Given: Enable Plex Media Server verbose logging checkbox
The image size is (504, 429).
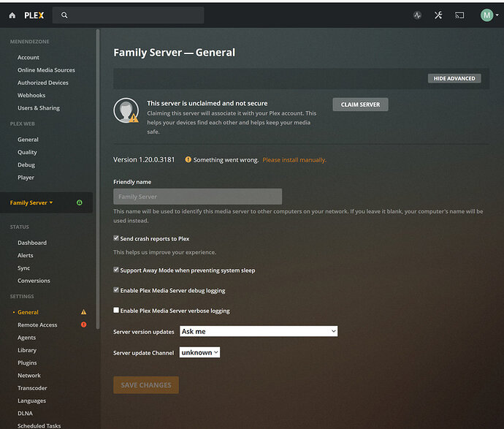Looking at the screenshot, I should pyautogui.click(x=116, y=310).
